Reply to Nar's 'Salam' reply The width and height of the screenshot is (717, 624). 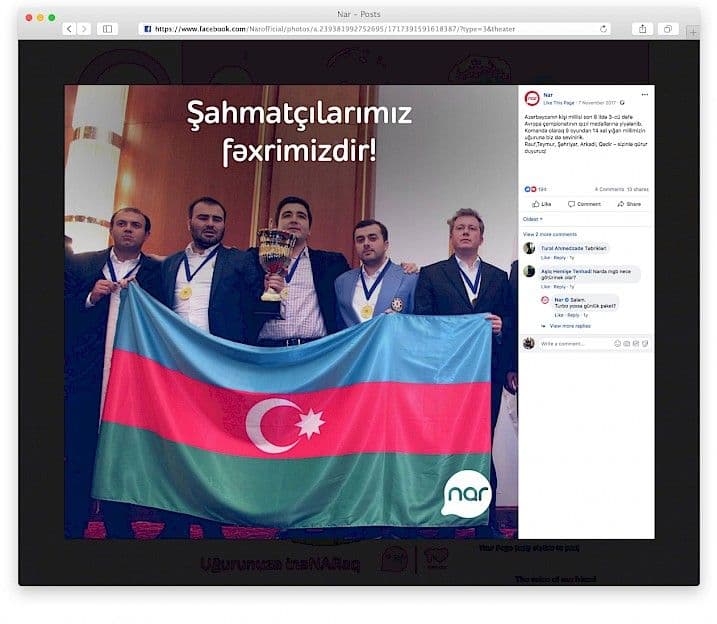point(573,315)
